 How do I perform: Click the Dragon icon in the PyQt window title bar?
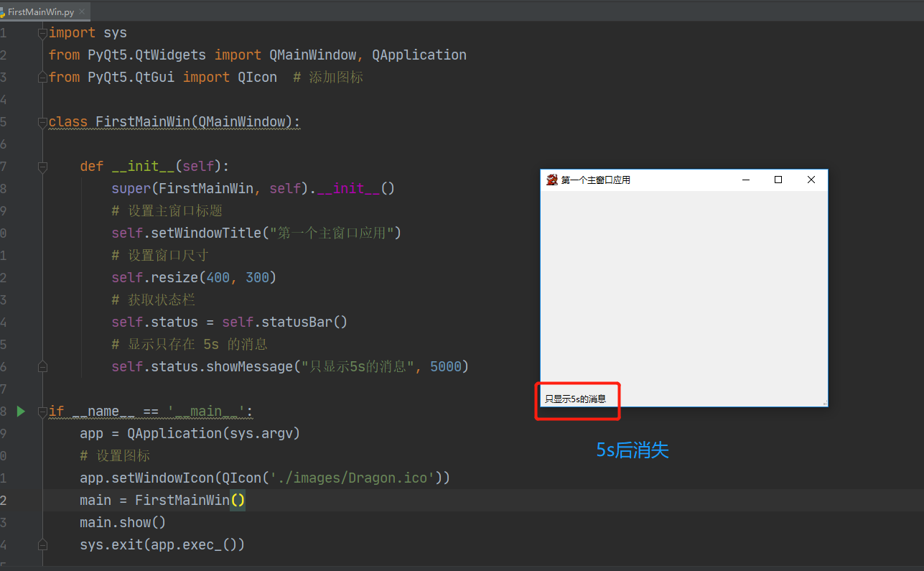coord(552,180)
